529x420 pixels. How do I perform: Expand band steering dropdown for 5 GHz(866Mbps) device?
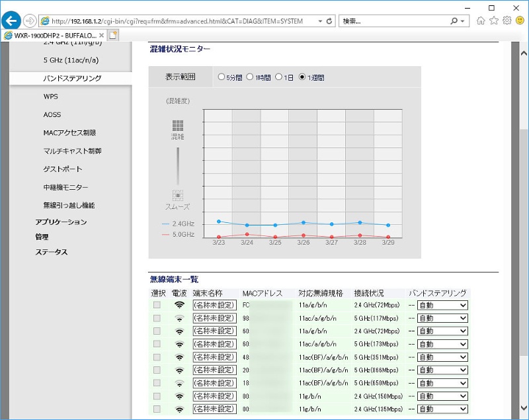click(442, 370)
